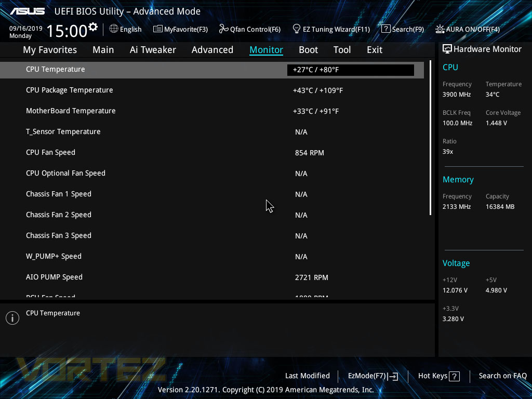Click the EzMode exit arrow icon
The image size is (532, 399).
click(x=393, y=376)
